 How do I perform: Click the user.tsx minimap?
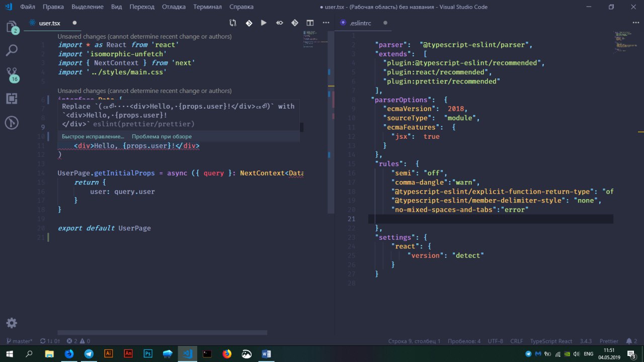pos(316,40)
